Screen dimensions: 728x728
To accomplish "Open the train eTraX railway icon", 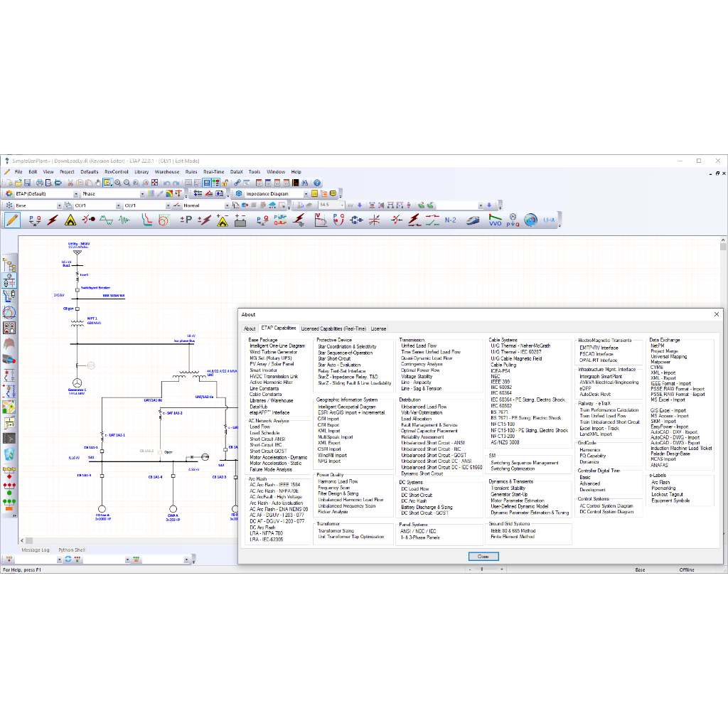I will (x=473, y=220).
